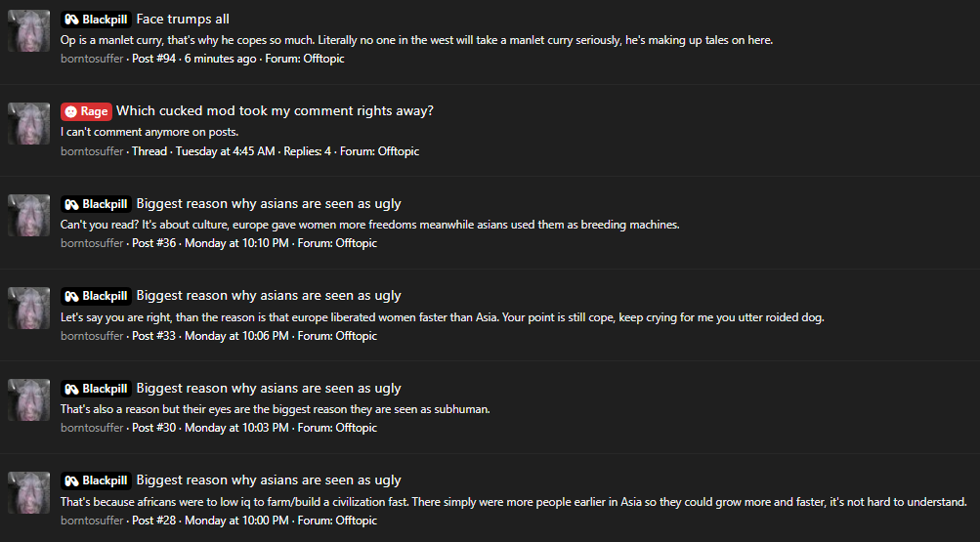Click the Blackpill badge on the Post #28 result
Image resolution: width=980 pixels, height=542 pixels.
[x=96, y=480]
